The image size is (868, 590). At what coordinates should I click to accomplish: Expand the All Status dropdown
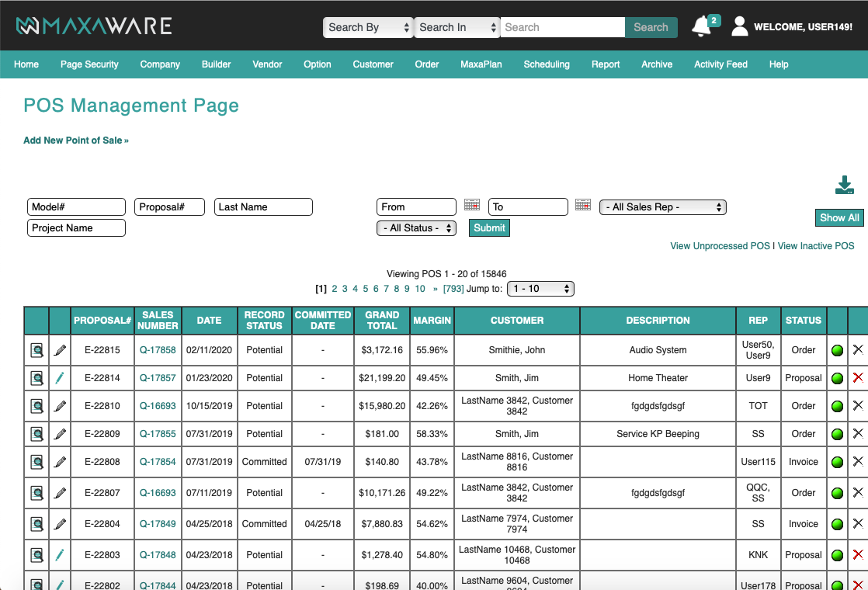pyautogui.click(x=416, y=228)
